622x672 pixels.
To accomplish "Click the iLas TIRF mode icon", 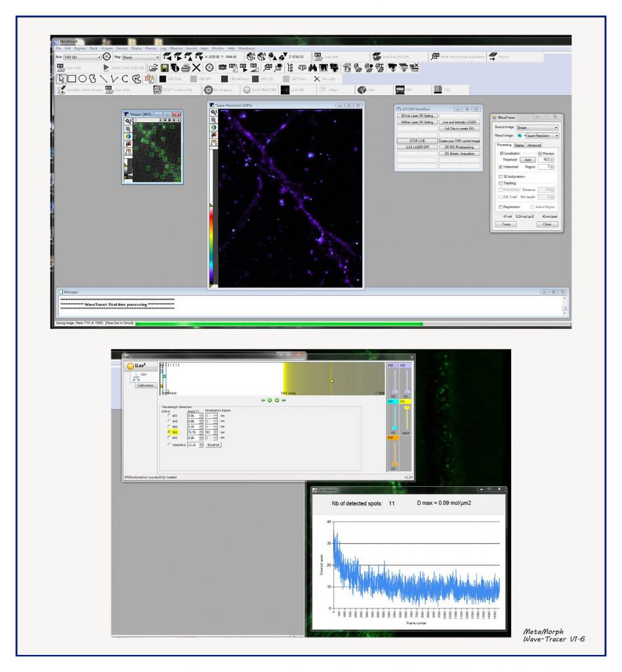I will 136,377.
